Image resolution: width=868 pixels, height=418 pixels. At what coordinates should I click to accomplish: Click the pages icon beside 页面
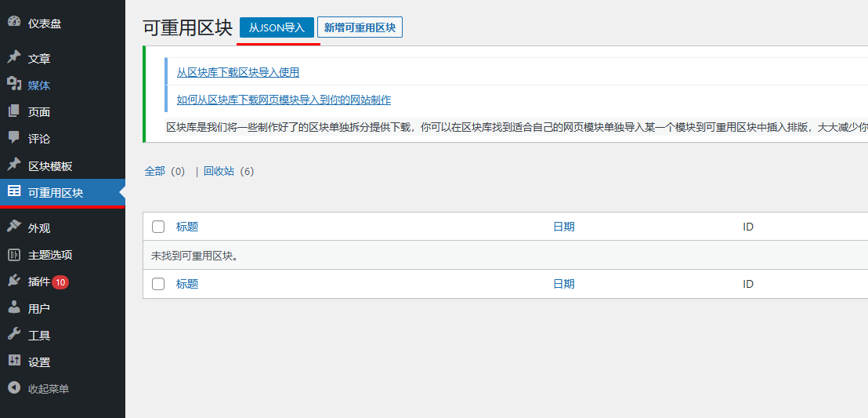click(x=14, y=111)
